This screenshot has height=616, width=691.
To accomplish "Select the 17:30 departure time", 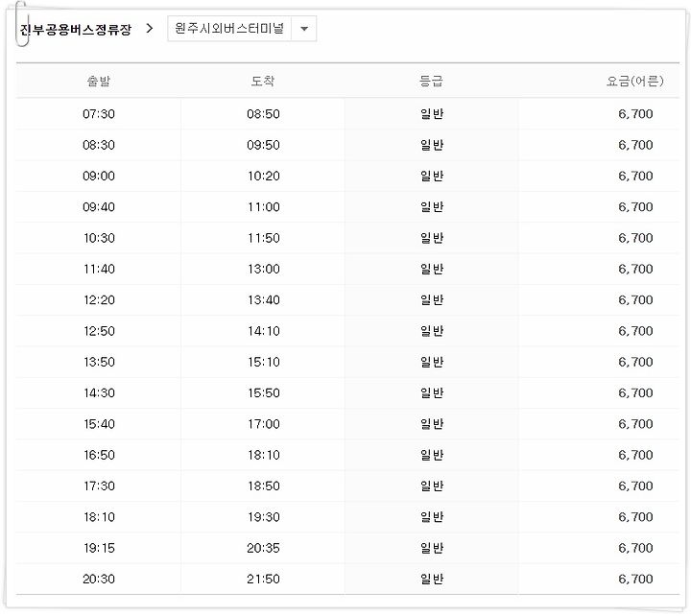I will coord(99,486).
